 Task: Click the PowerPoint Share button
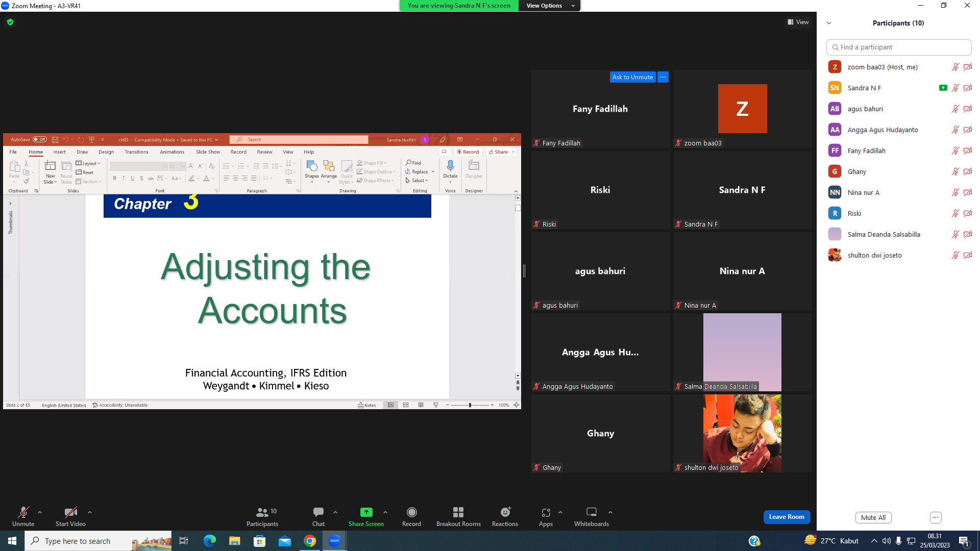click(x=501, y=152)
